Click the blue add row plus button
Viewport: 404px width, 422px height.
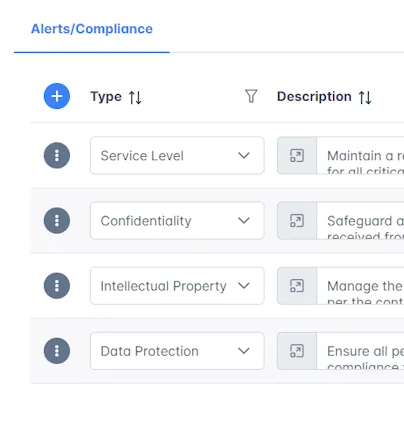[57, 96]
